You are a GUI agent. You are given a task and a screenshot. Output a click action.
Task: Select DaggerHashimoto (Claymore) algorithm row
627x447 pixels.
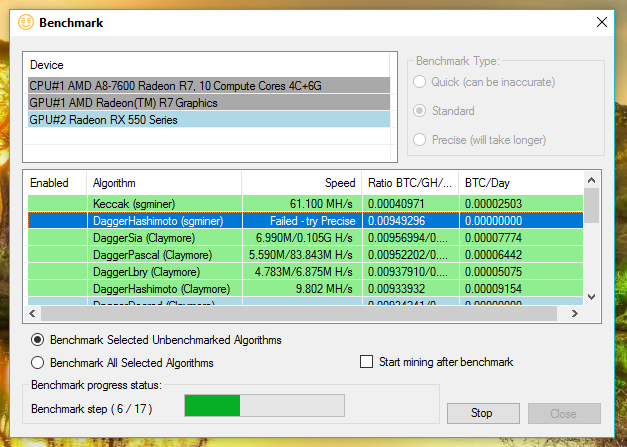click(306, 289)
